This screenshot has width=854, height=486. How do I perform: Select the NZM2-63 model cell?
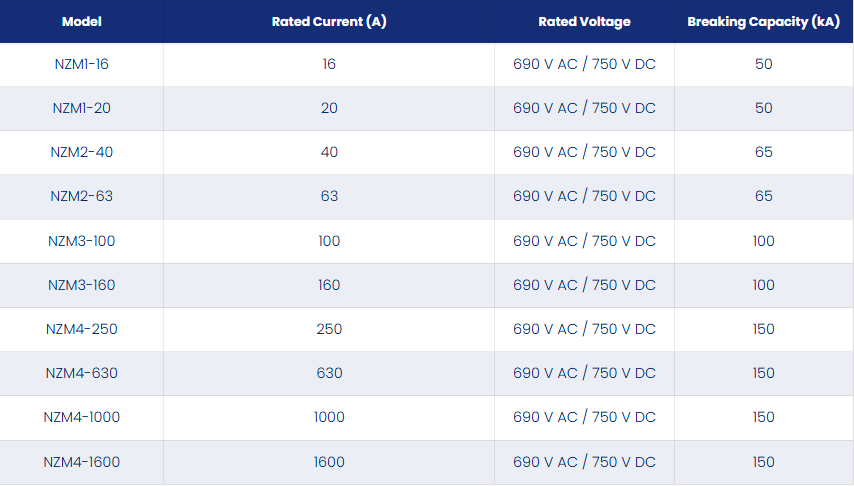(x=82, y=196)
